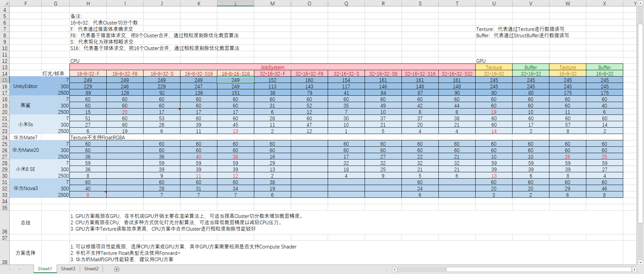
Task: Select the 16*8*32-F column header cell
Action: click(88, 74)
